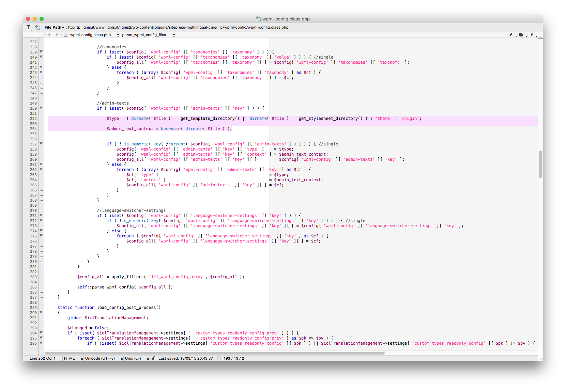Click the document proxy icon beside File Path
566x392 pixels.
click(x=37, y=27)
